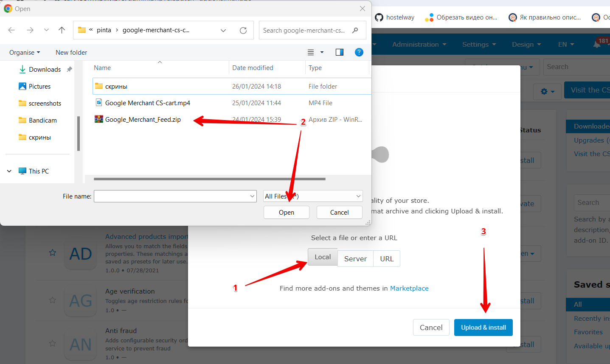Viewport: 610px width, 364px height.
Task: Go up one folder level
Action: (x=62, y=30)
